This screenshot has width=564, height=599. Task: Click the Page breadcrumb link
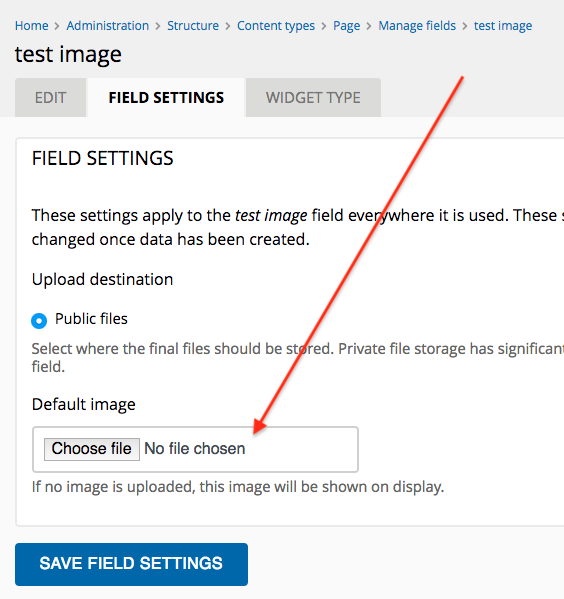(346, 26)
